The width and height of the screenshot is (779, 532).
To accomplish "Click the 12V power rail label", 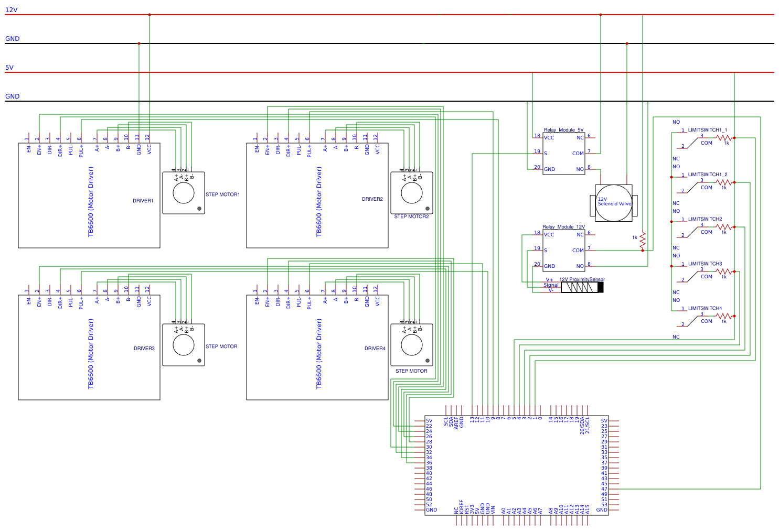I will 12,10.
